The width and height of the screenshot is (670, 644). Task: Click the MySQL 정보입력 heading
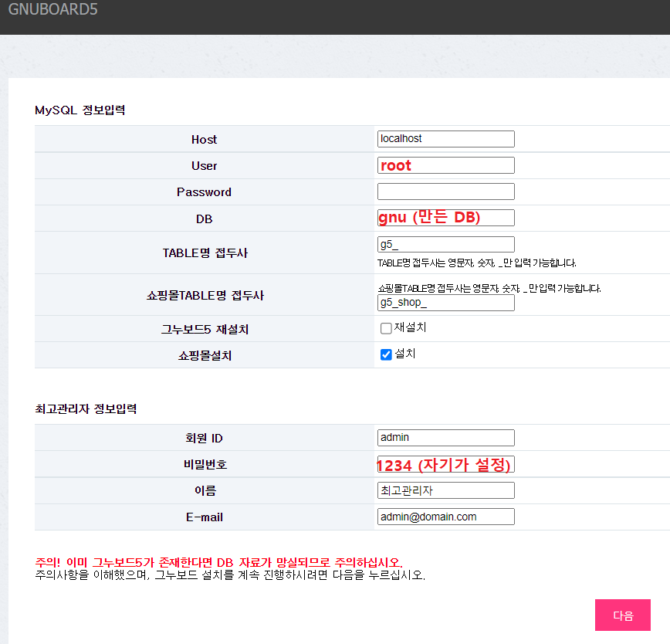pyautogui.click(x=80, y=110)
